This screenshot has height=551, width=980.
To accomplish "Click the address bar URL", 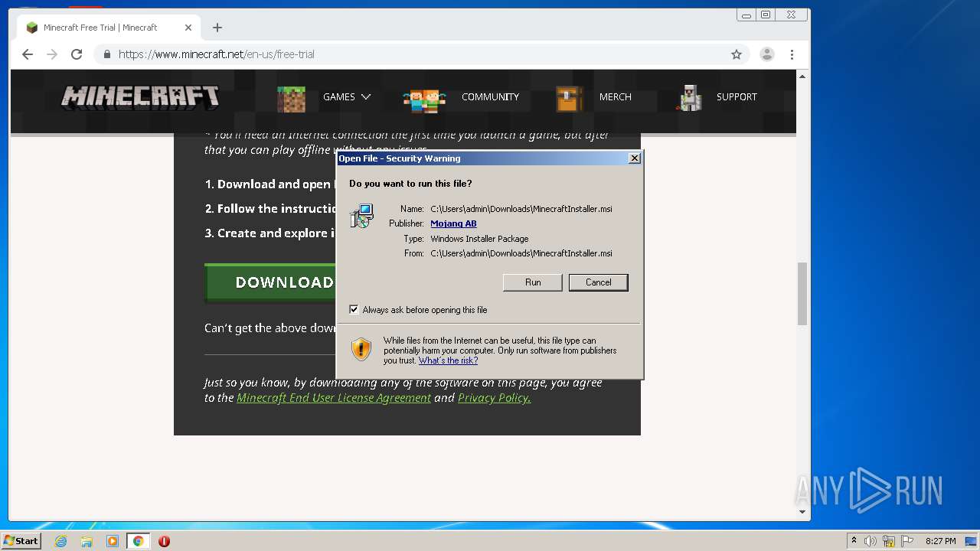I will (x=217, y=54).
